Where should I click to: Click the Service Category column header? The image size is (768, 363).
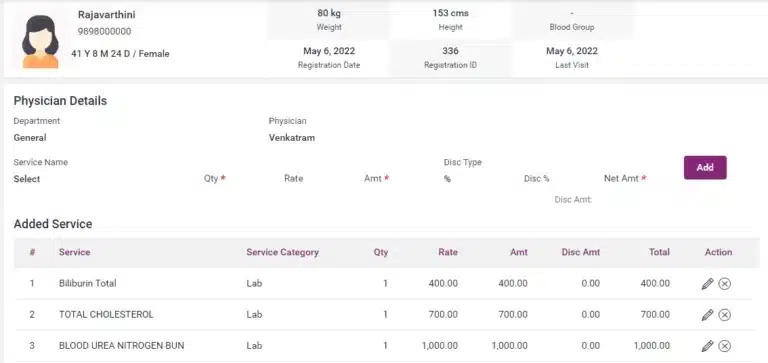pyautogui.click(x=283, y=252)
